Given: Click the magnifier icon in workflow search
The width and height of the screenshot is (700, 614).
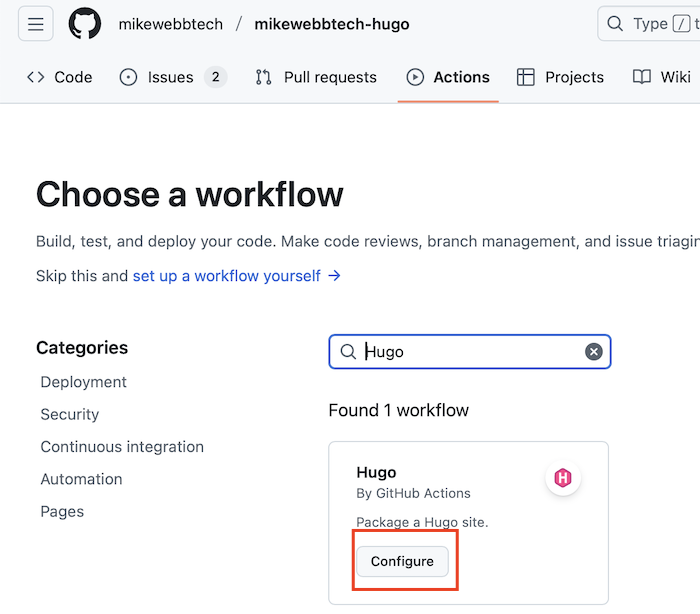Looking at the screenshot, I should (x=348, y=352).
